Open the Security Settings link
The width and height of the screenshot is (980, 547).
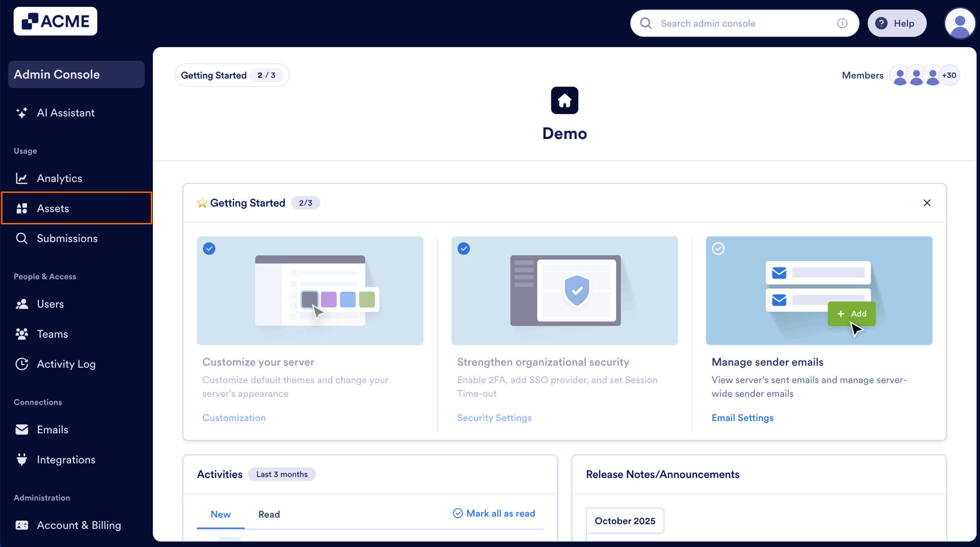click(x=494, y=418)
